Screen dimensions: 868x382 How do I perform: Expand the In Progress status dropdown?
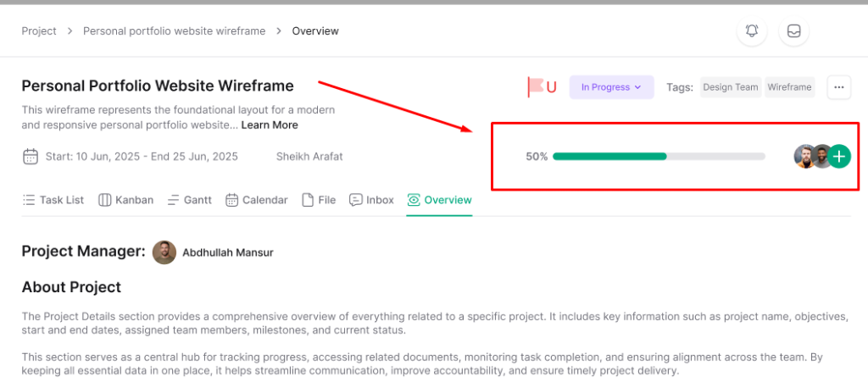[611, 87]
